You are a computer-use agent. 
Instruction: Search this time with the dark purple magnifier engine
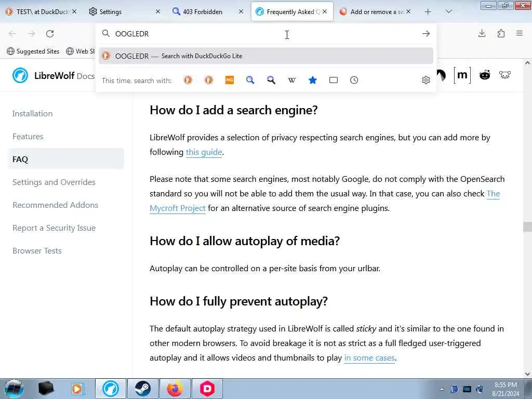pyautogui.click(x=271, y=80)
